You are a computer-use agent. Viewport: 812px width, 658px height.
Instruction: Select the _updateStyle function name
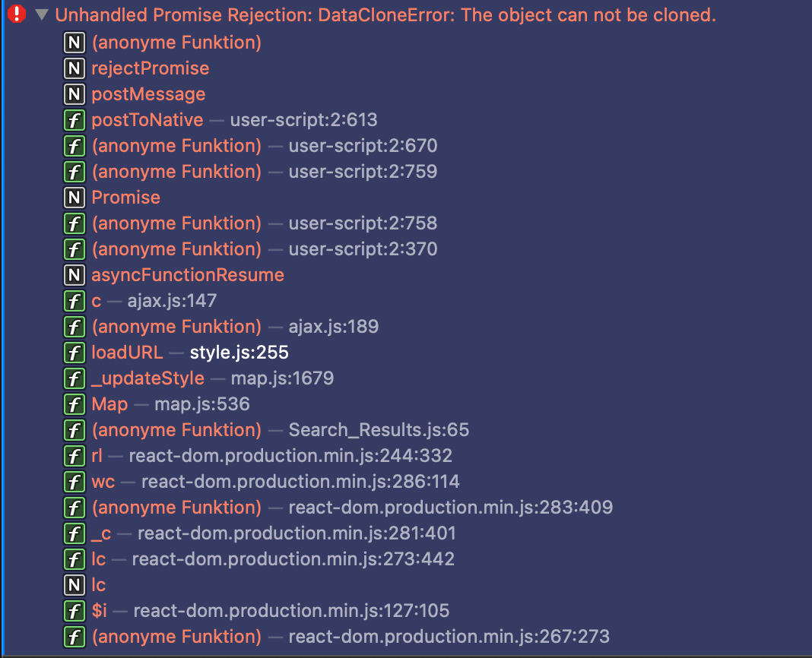coord(147,378)
